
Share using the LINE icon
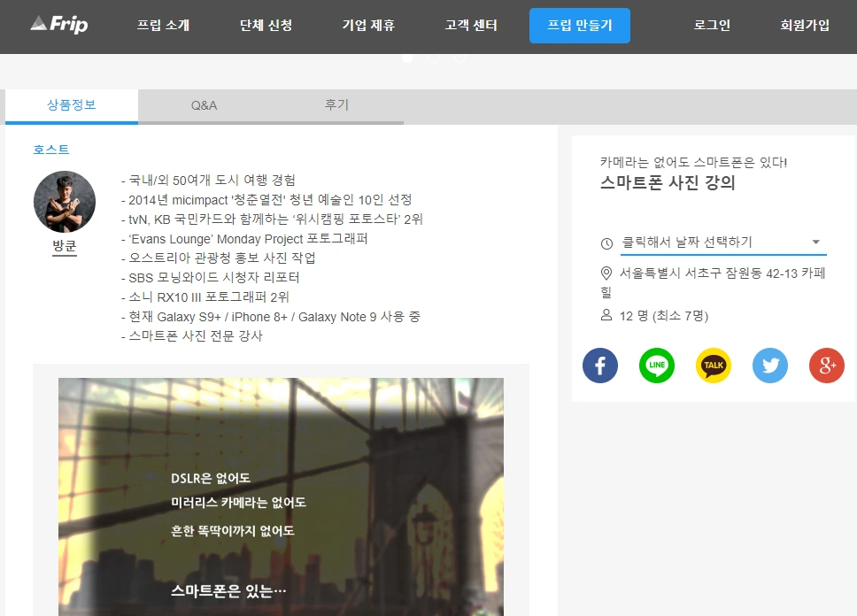coord(657,366)
